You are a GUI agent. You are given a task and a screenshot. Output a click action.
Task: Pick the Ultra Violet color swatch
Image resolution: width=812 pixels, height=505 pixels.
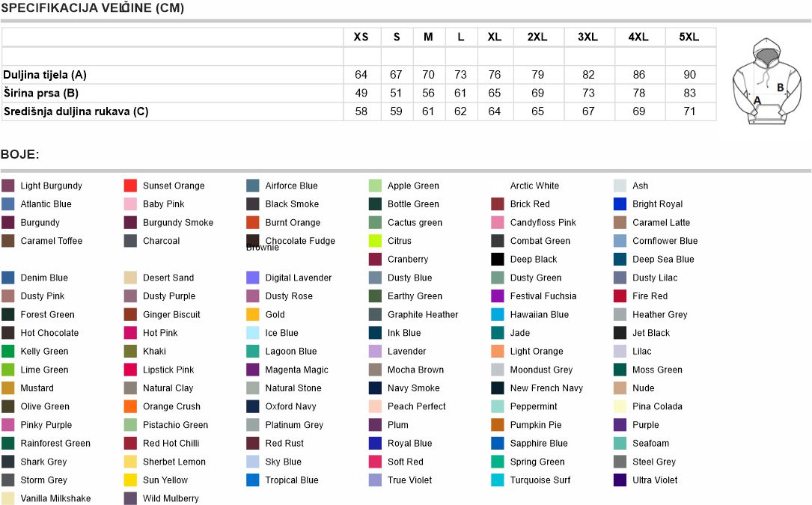point(620,480)
